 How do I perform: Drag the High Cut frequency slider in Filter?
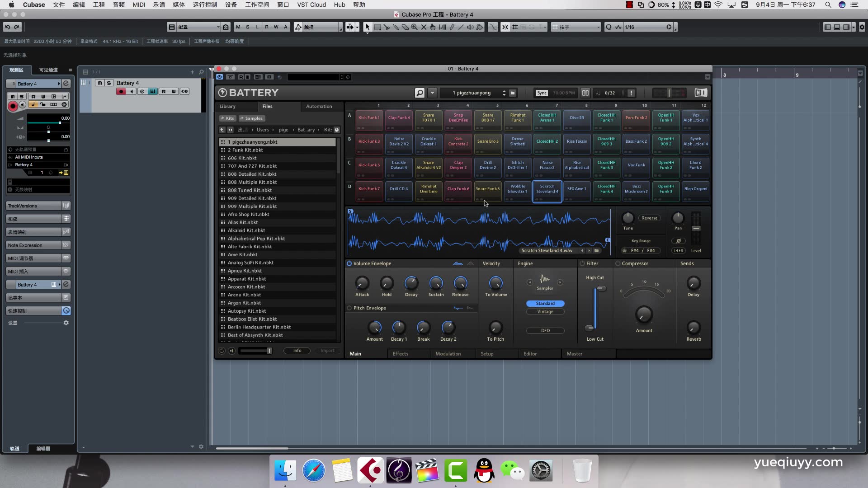tap(600, 288)
